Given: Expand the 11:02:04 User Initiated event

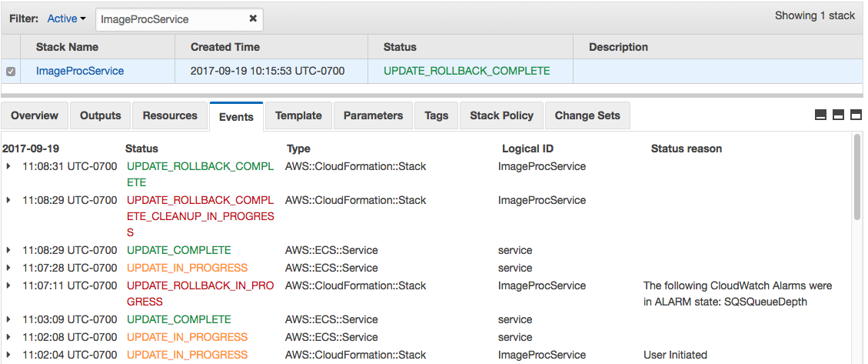Looking at the screenshot, I should (x=8, y=355).
